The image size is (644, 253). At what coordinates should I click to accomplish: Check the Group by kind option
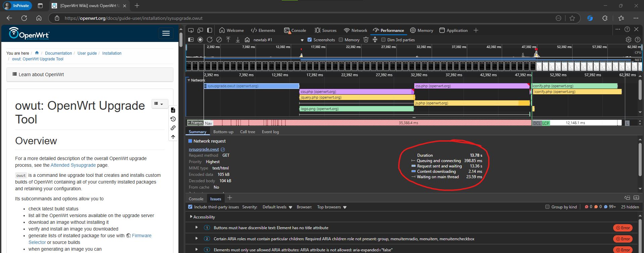click(547, 207)
